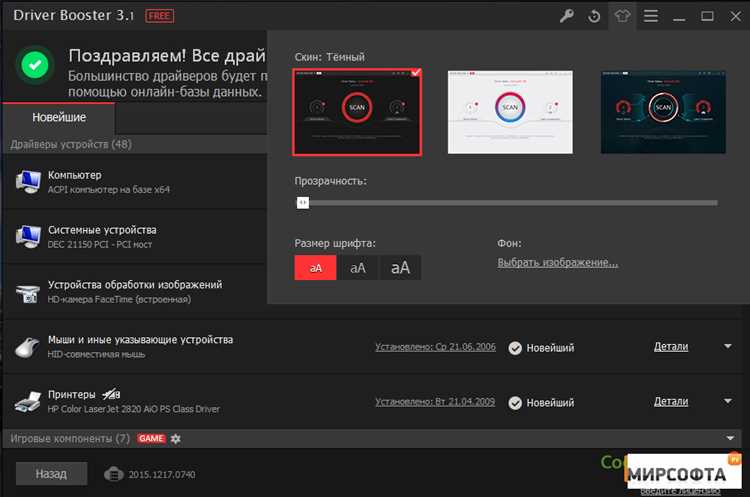Click the Новейший checkmark in mouse row
This screenshot has width=750, height=497.
coord(515,348)
